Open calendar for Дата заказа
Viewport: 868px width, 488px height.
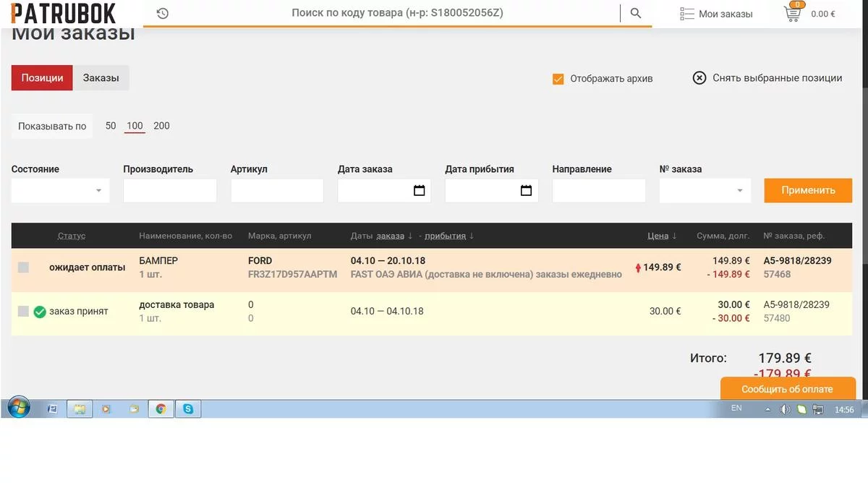point(419,191)
